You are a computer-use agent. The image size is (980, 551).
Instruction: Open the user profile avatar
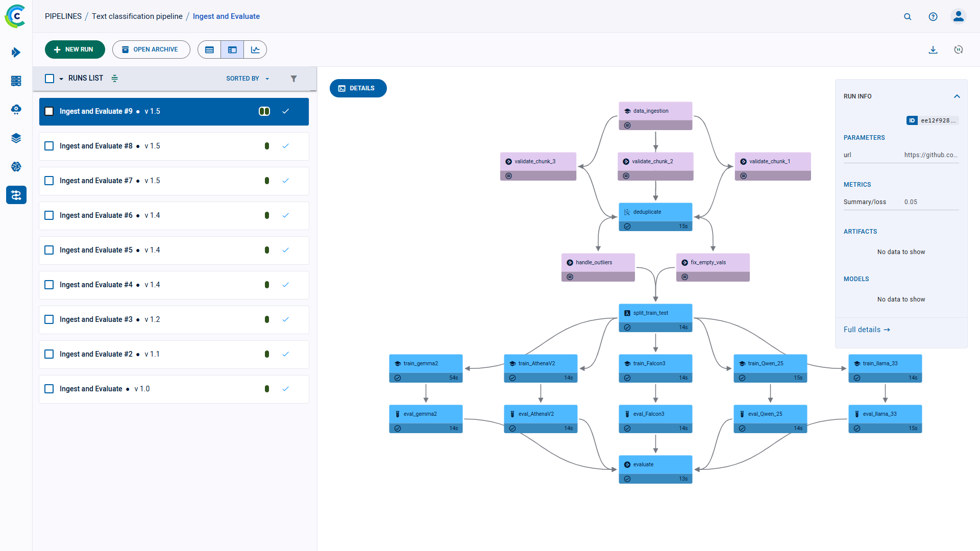click(x=959, y=16)
